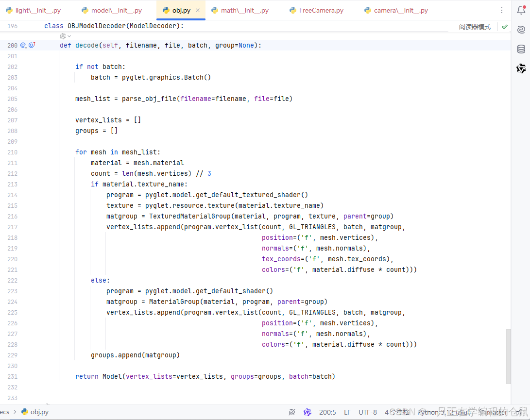Toggle reader mode (阅读器模式)
Viewport: 530px width, 420px height.
click(475, 27)
